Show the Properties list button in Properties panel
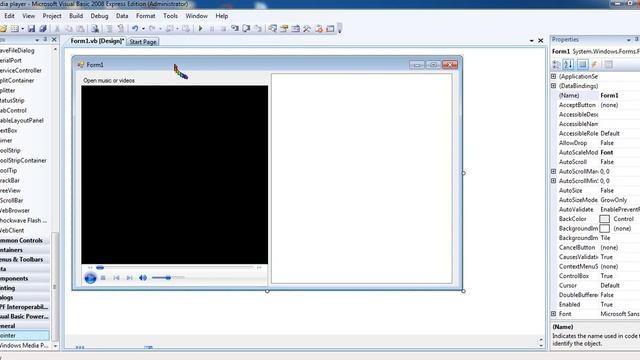The image size is (640, 360). coord(582,64)
